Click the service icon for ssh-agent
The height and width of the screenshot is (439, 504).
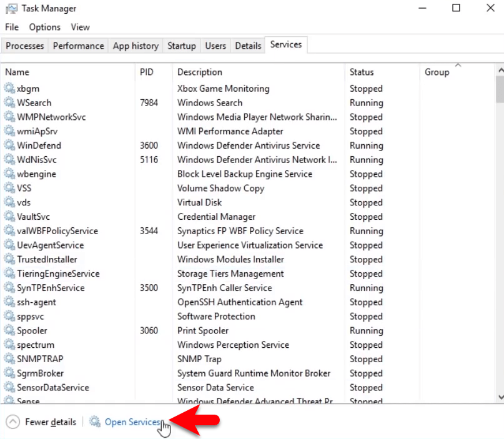click(x=9, y=302)
